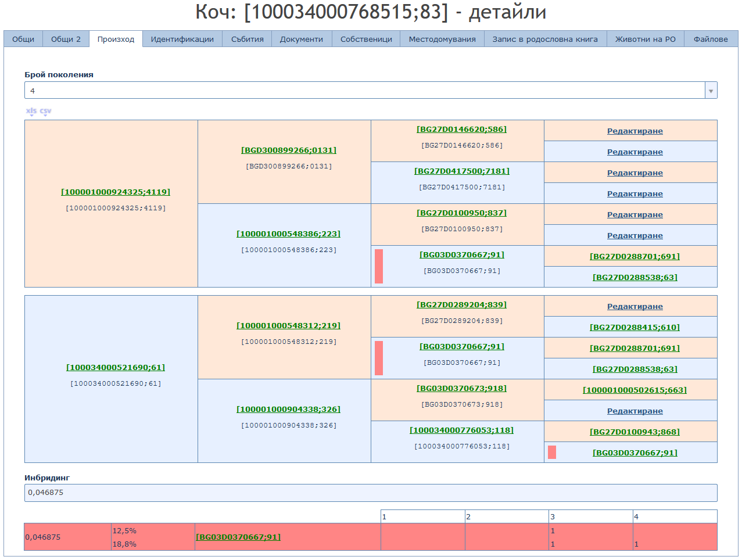The image size is (742, 560).
Task: Open the BG27D0288415;610 ancestor link
Action: pyautogui.click(x=635, y=328)
